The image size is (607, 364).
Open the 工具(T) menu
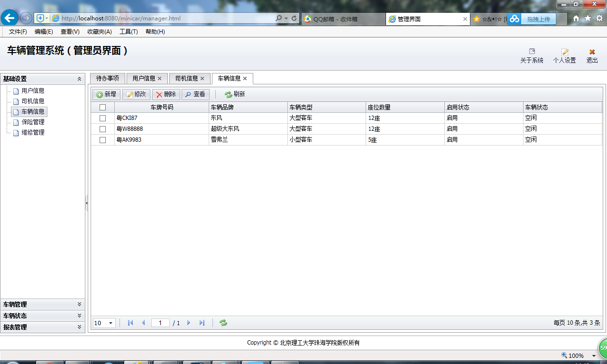(x=128, y=31)
